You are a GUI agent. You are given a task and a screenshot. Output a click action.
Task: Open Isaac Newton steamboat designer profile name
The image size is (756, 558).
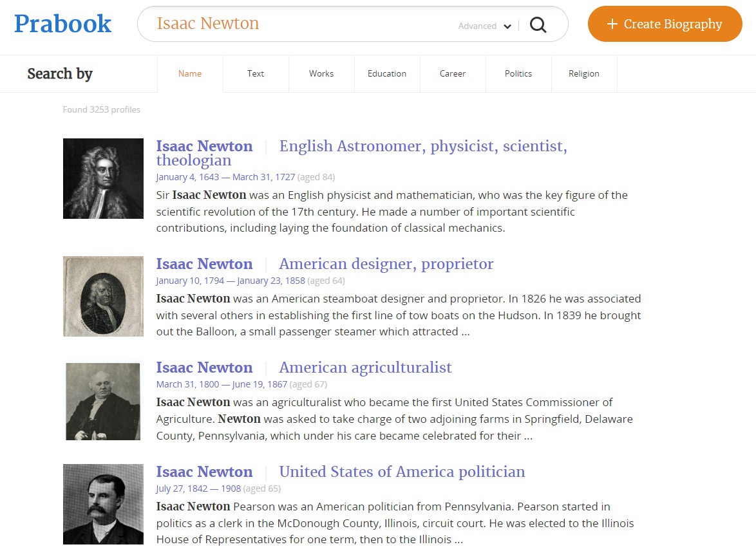[x=204, y=264]
